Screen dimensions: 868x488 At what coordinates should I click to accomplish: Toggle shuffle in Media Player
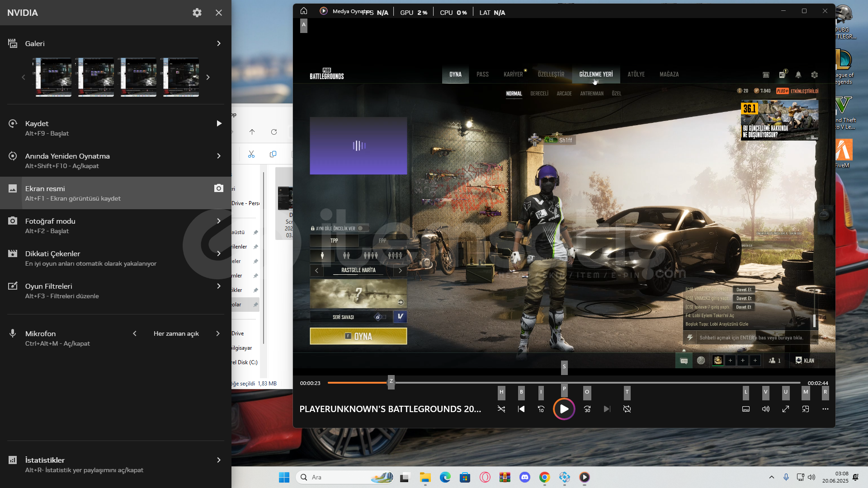501,409
